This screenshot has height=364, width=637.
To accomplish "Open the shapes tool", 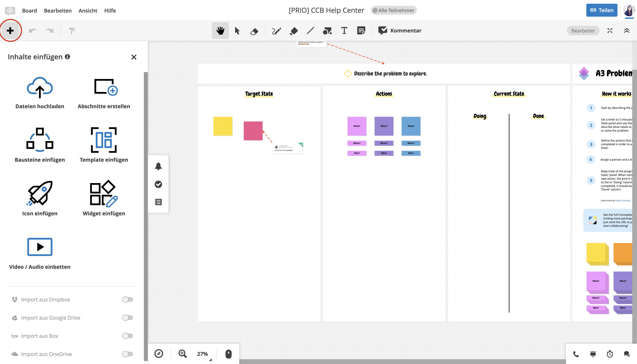I will (x=327, y=31).
